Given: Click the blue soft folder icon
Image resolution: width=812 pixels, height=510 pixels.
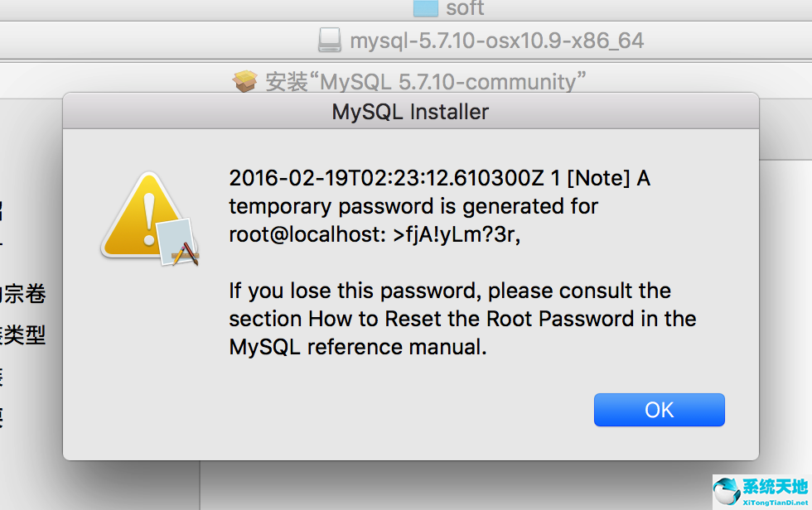Looking at the screenshot, I should click(x=423, y=9).
